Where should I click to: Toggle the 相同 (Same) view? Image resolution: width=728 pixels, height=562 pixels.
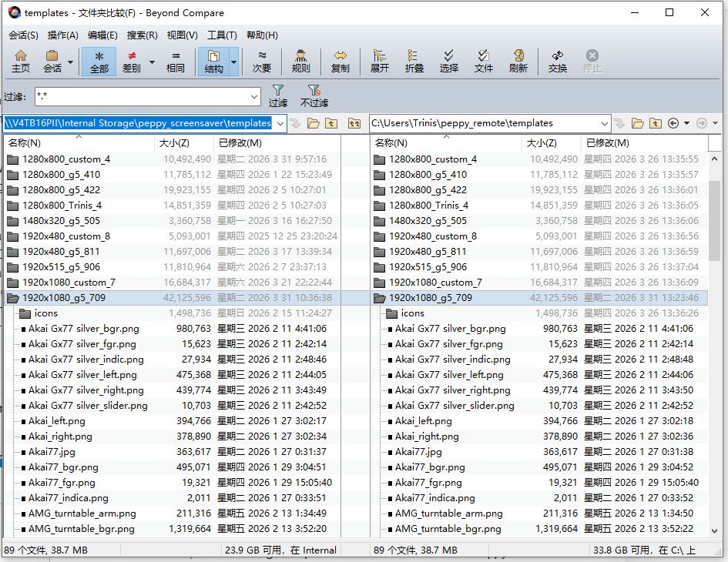(176, 61)
